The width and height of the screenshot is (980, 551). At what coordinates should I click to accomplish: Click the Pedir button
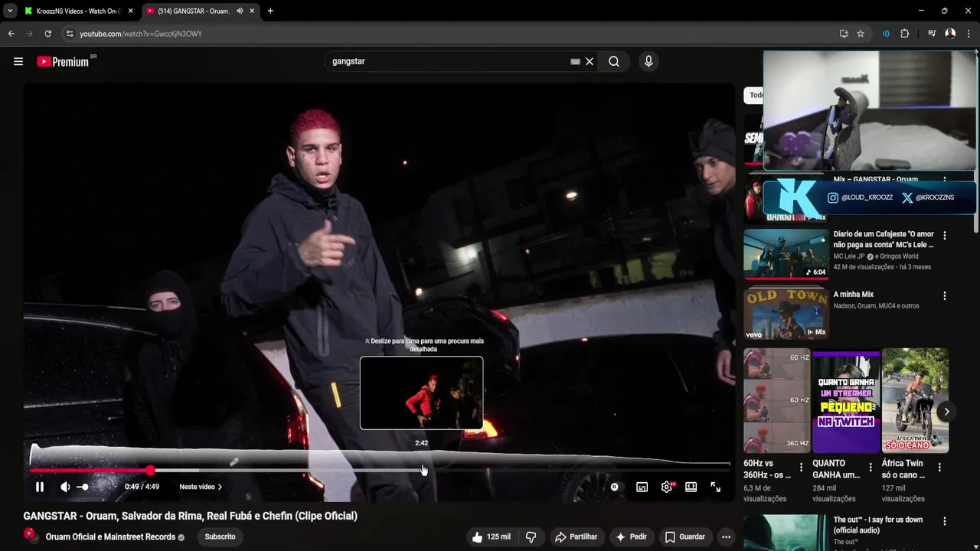click(x=632, y=536)
